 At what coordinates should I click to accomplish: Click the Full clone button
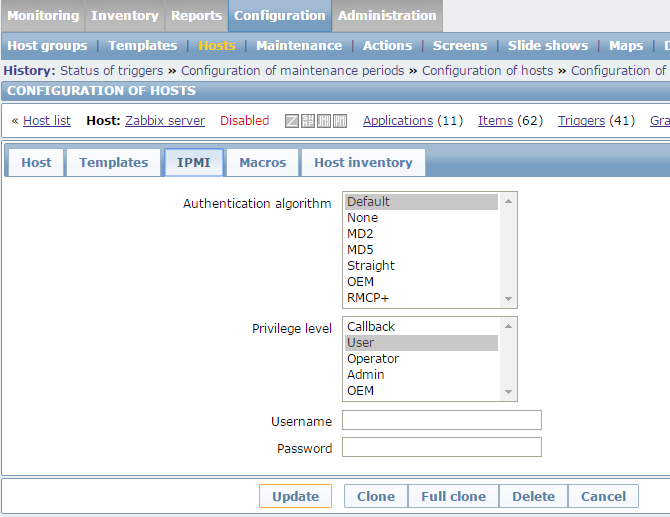pos(453,496)
